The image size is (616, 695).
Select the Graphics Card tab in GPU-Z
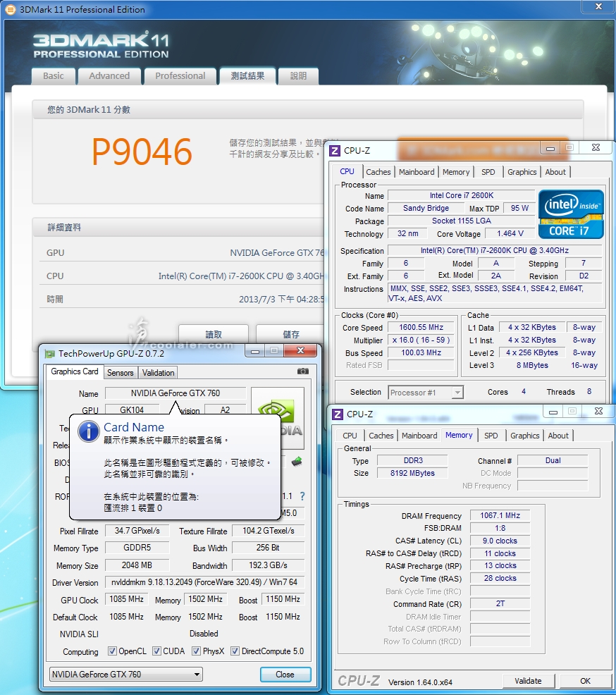(x=75, y=371)
